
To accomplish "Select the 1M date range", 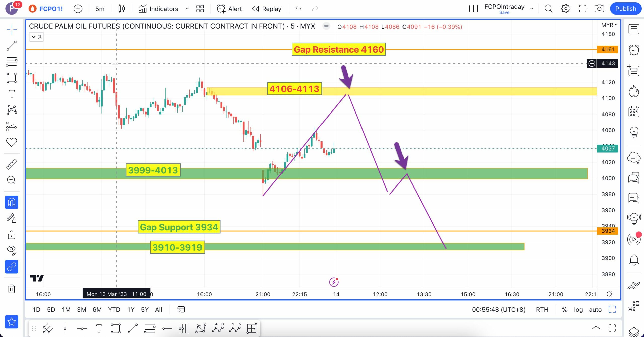I will (66, 310).
